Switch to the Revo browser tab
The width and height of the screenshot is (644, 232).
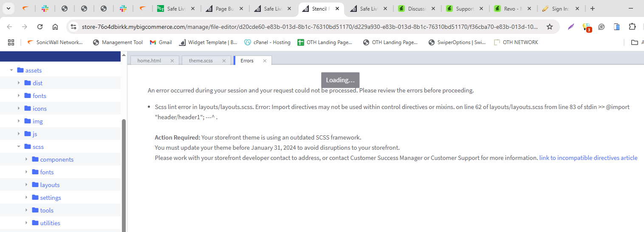[513, 8]
